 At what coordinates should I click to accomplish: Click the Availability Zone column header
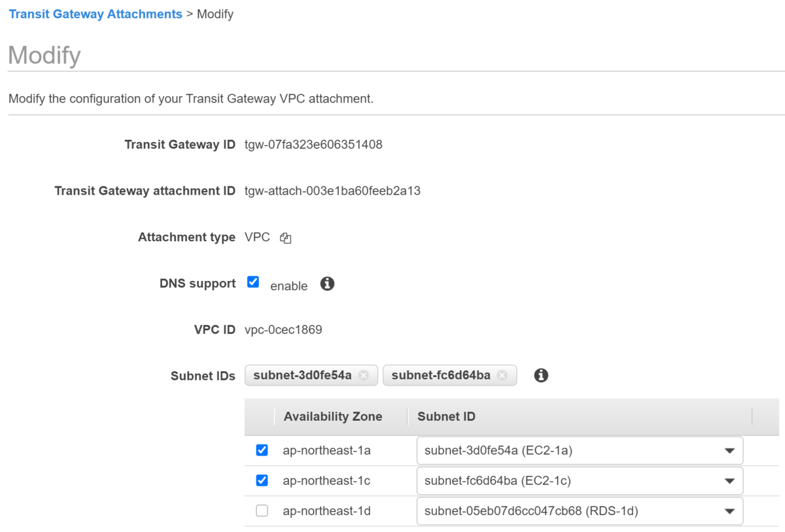pos(333,416)
